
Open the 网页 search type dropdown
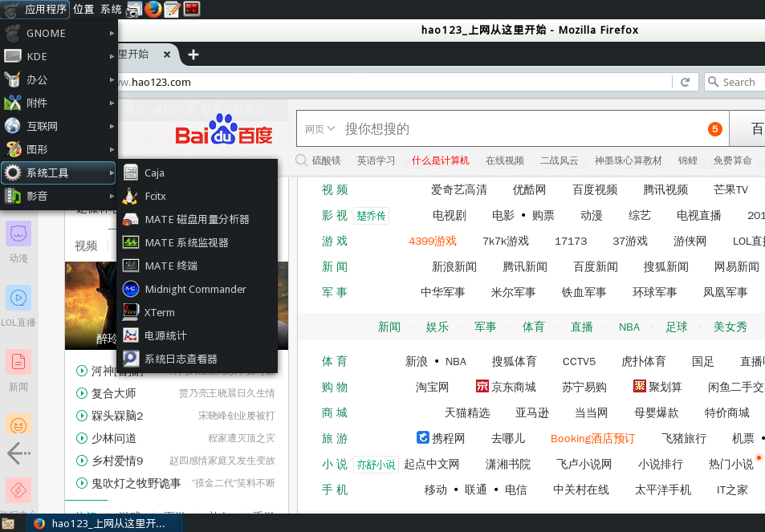coord(319,128)
